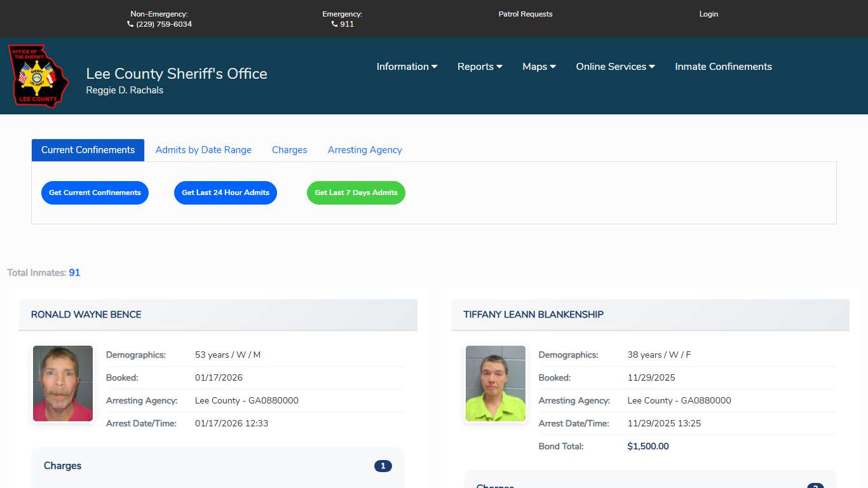
Task: Switch to Admits by Date Range tab
Action: 203,150
